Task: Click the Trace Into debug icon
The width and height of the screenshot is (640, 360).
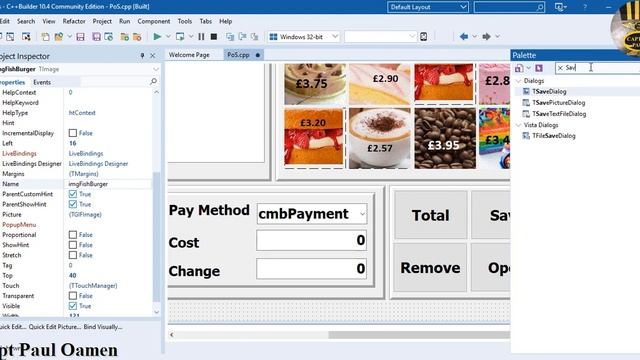Action: pyautogui.click(x=230, y=37)
